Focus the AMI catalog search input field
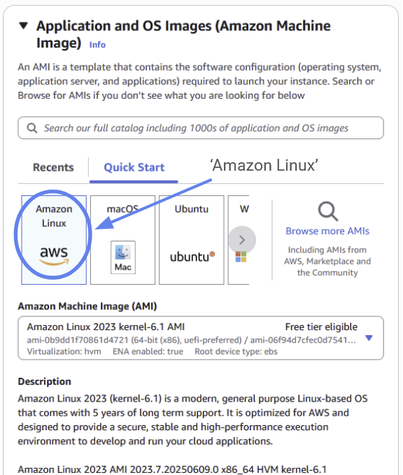Viewport: 403px width, 475px height. click(201, 128)
